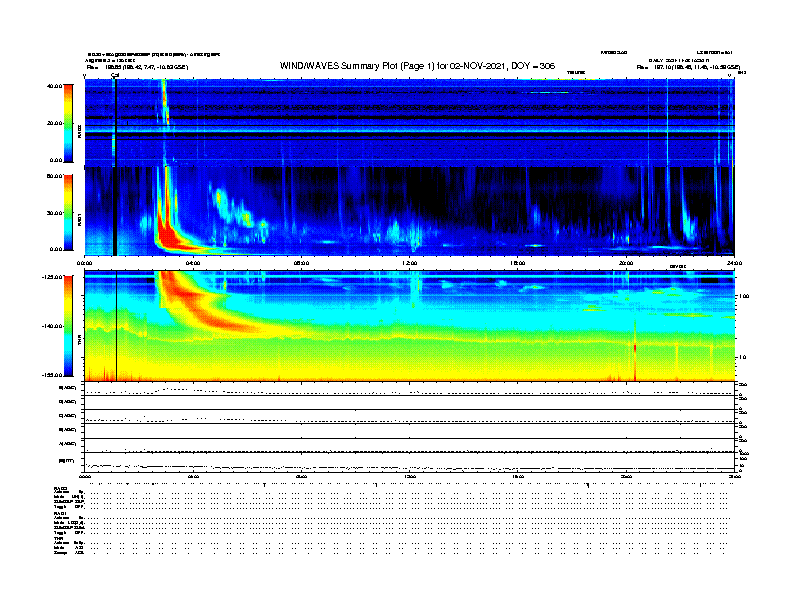Click the WIND/WAVES Summary Plot title
The width and height of the screenshot is (792, 612).
tap(417, 66)
